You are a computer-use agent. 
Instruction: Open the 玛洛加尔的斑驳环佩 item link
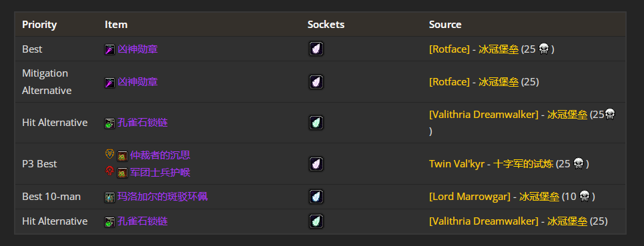click(163, 197)
